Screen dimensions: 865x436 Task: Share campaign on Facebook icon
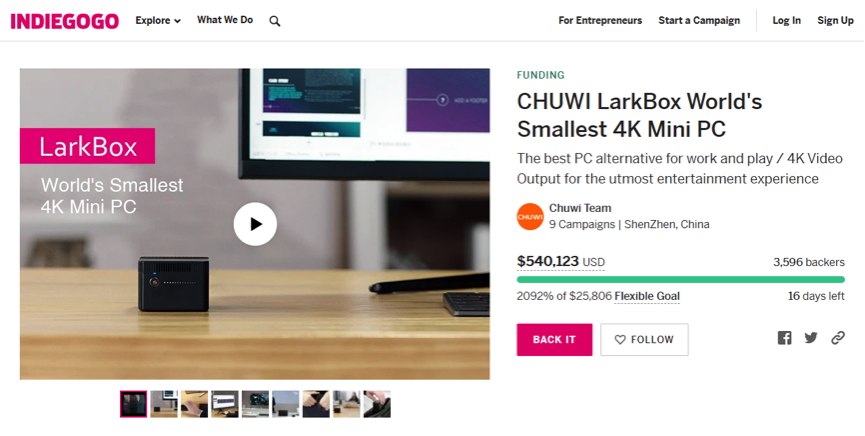tap(784, 338)
